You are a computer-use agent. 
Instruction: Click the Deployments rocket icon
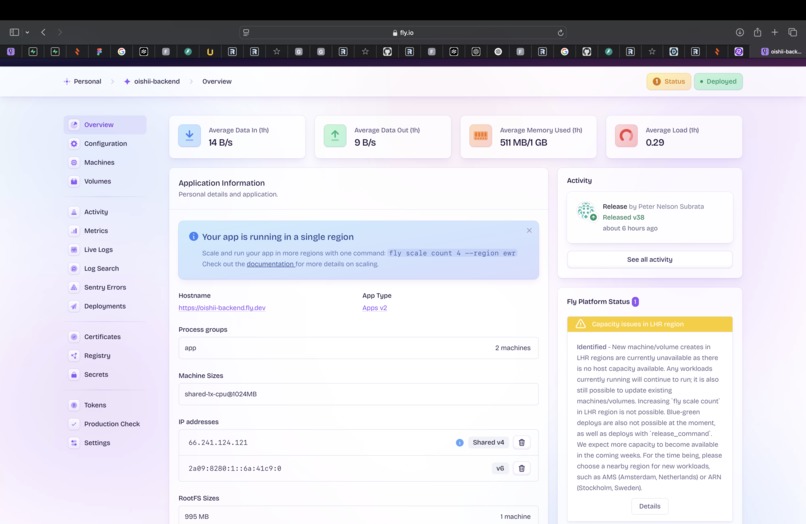tap(74, 306)
